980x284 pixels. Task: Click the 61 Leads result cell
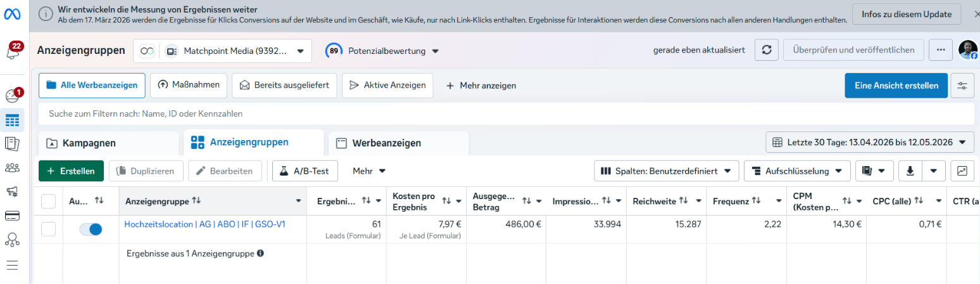coord(346,229)
